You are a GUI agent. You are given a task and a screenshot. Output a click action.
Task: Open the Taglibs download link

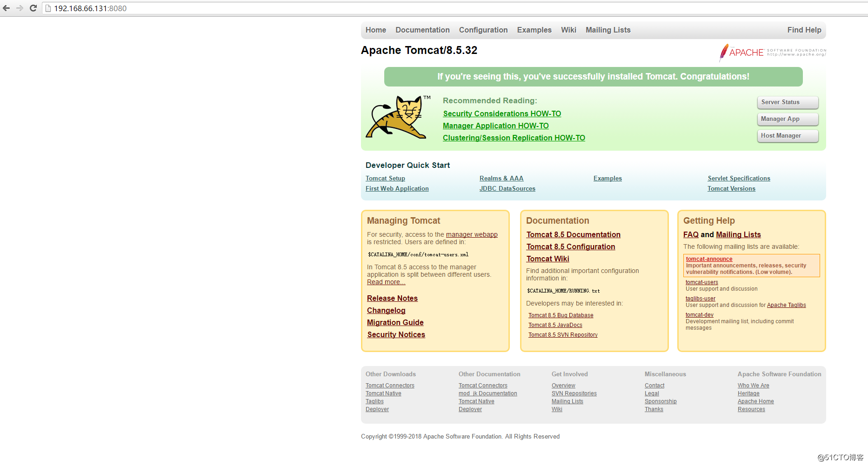pos(375,401)
